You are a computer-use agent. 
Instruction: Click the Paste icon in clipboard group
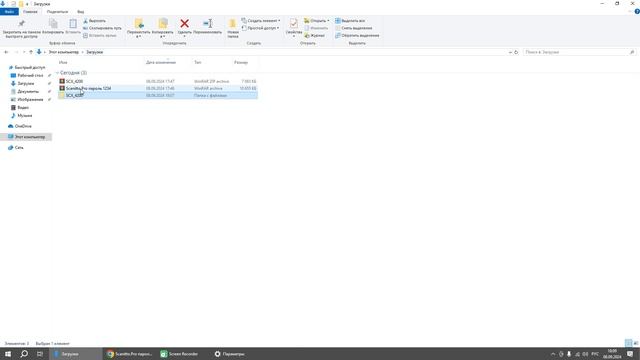(x=73, y=24)
